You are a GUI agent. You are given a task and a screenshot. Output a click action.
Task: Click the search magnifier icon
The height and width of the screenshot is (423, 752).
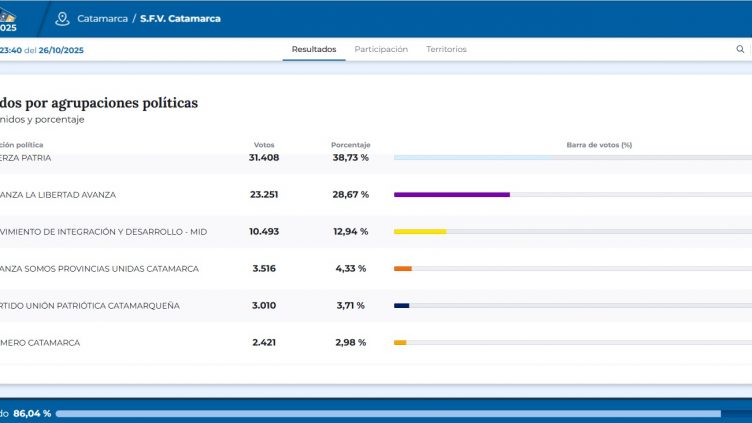[740, 49]
